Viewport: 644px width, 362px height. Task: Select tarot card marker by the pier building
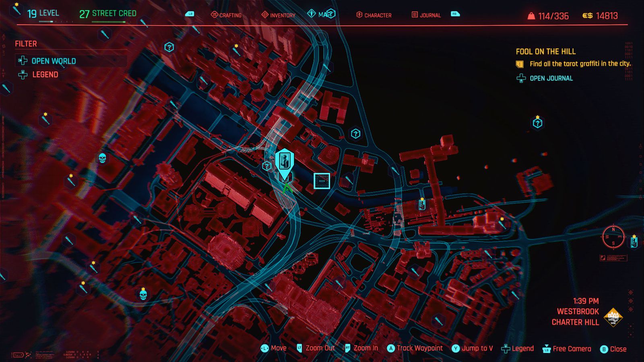click(x=421, y=205)
